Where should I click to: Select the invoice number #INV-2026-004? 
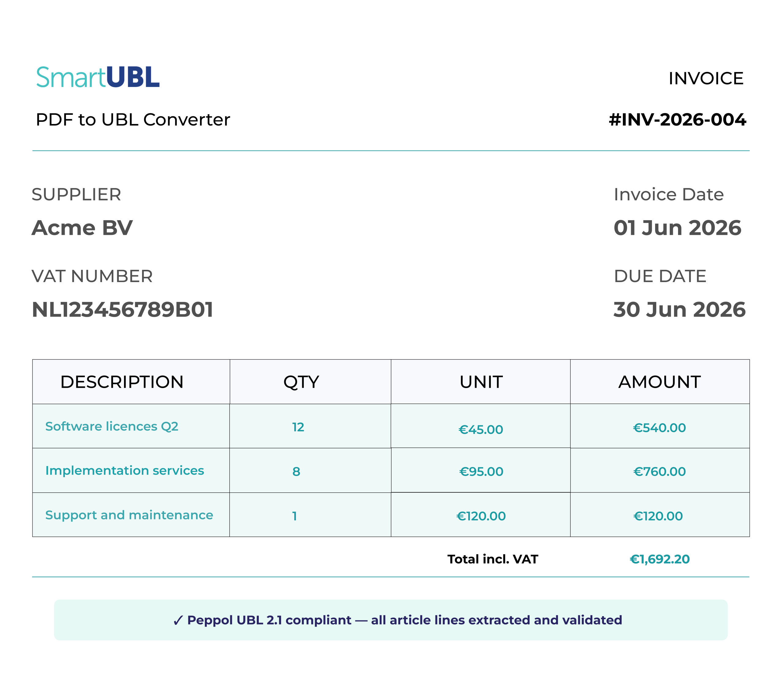click(x=677, y=119)
